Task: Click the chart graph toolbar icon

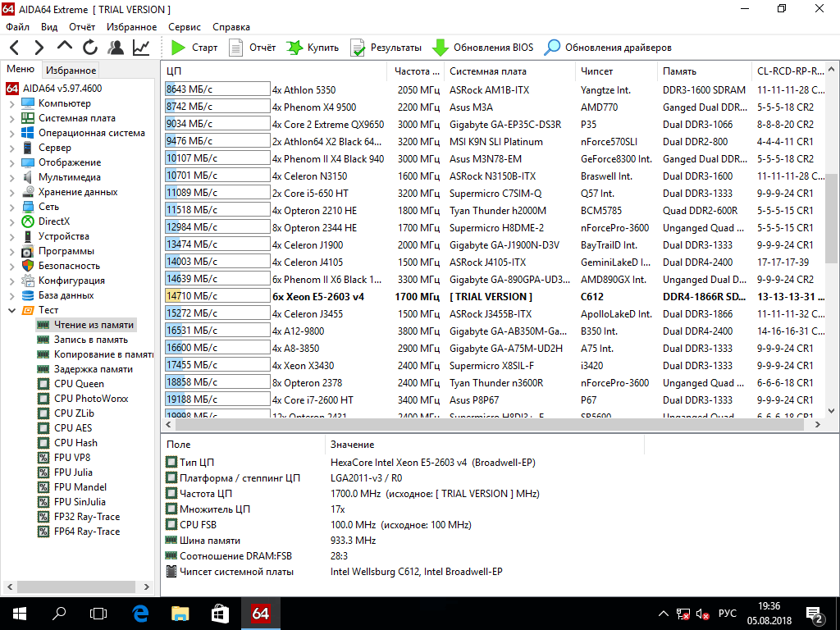Action: [x=141, y=48]
